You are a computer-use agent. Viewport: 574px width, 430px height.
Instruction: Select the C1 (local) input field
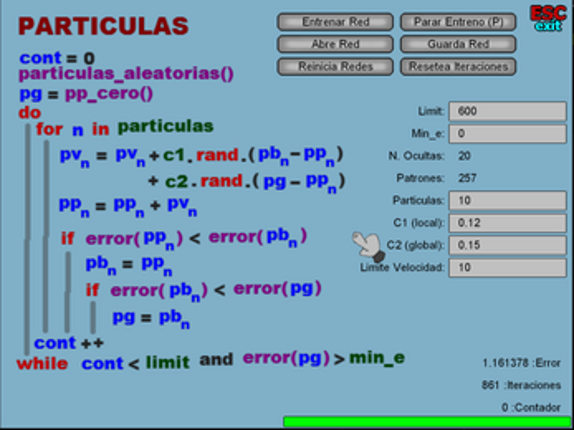click(x=508, y=223)
